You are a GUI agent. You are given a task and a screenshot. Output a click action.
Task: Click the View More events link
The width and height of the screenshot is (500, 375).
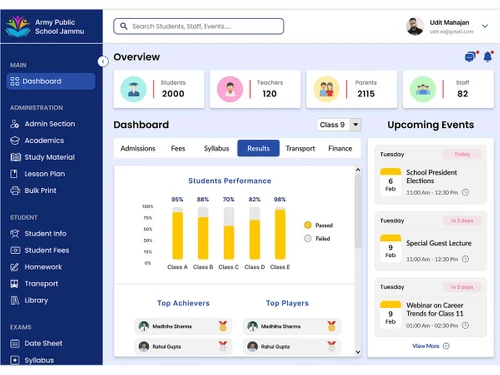426,346
